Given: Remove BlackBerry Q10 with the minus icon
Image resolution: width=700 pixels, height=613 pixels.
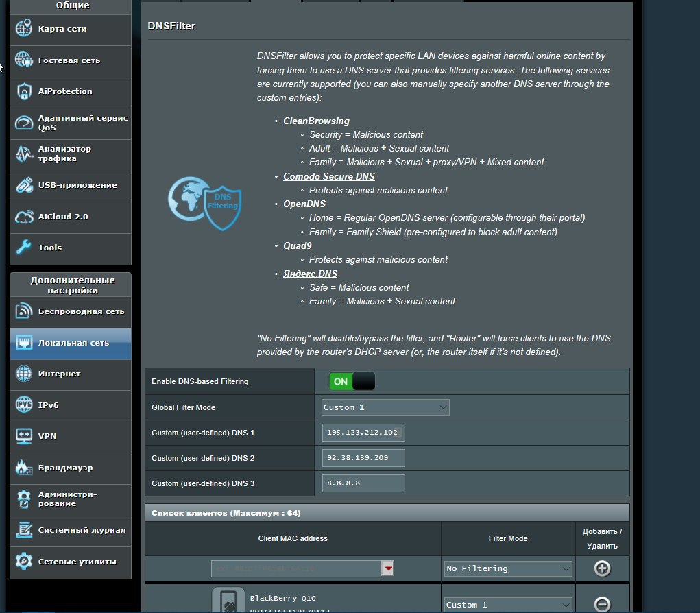Looking at the screenshot, I should click(x=602, y=604).
